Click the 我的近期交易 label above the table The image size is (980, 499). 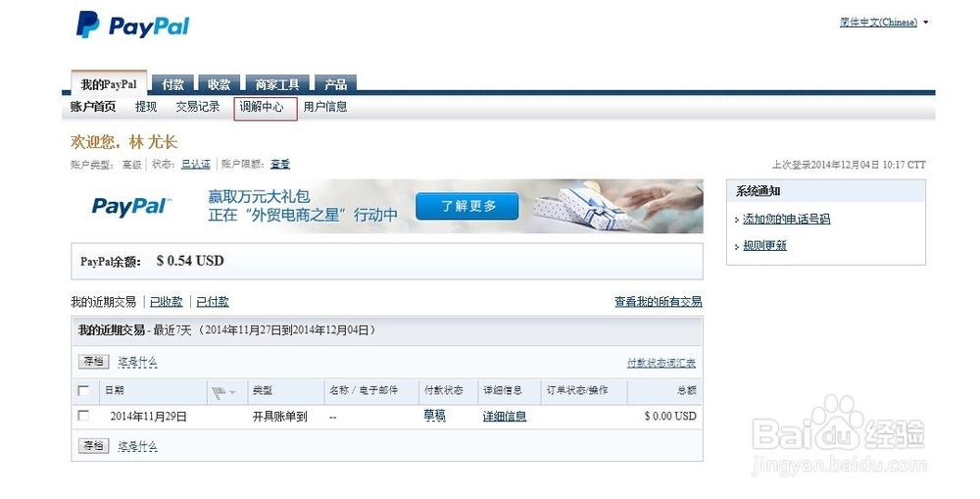click(x=103, y=302)
